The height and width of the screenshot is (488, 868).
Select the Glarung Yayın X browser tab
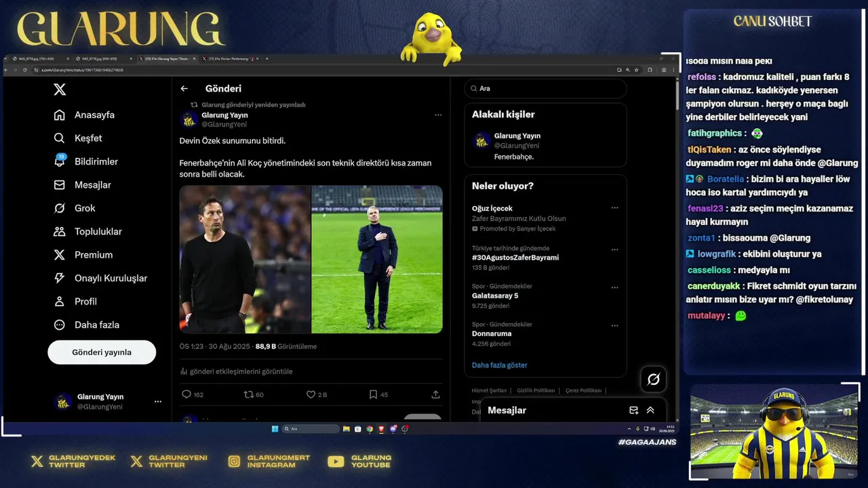click(x=167, y=59)
